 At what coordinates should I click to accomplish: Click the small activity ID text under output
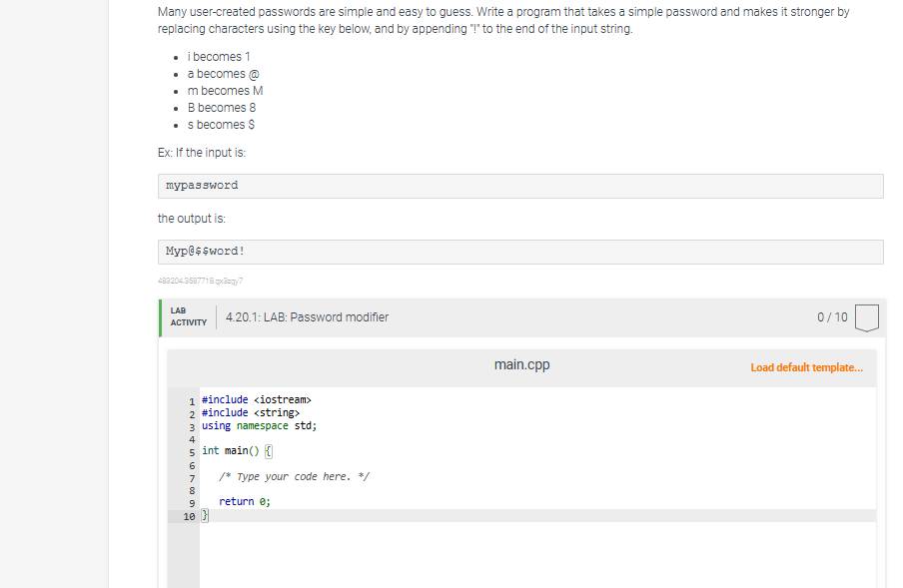tap(201, 282)
